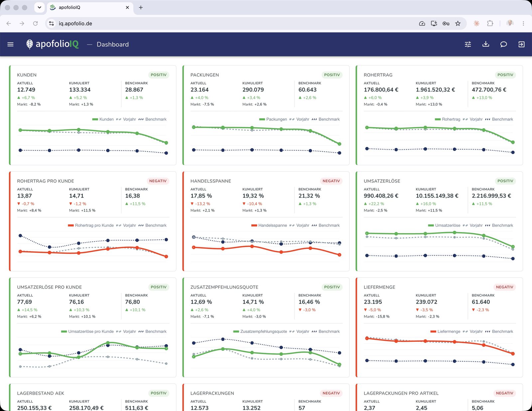Click the LIEFERMENGE card title
This screenshot has width=532, height=411.
tap(379, 287)
